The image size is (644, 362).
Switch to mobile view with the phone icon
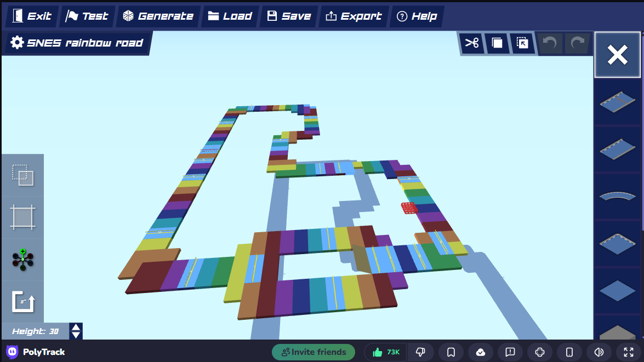[x=569, y=352]
